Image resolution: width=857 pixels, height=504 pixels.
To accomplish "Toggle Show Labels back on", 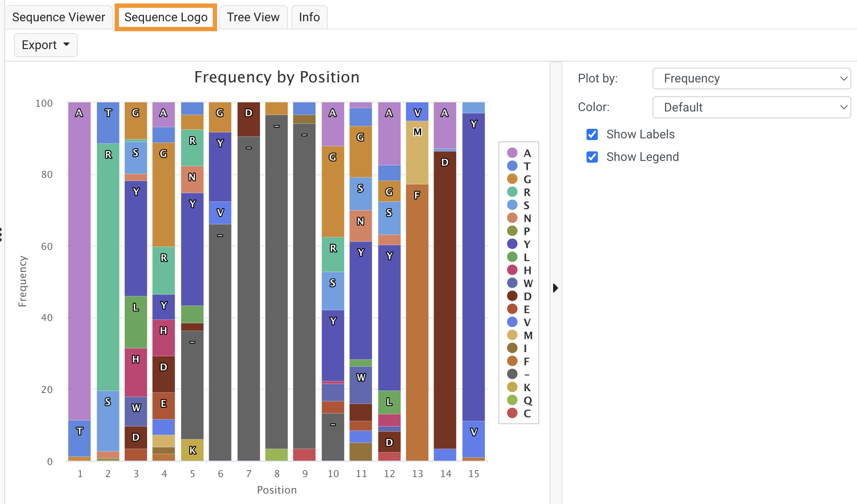I will (x=592, y=134).
